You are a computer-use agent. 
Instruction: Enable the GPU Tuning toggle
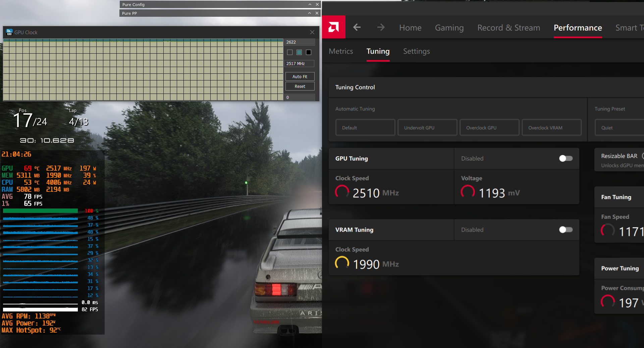tap(566, 158)
